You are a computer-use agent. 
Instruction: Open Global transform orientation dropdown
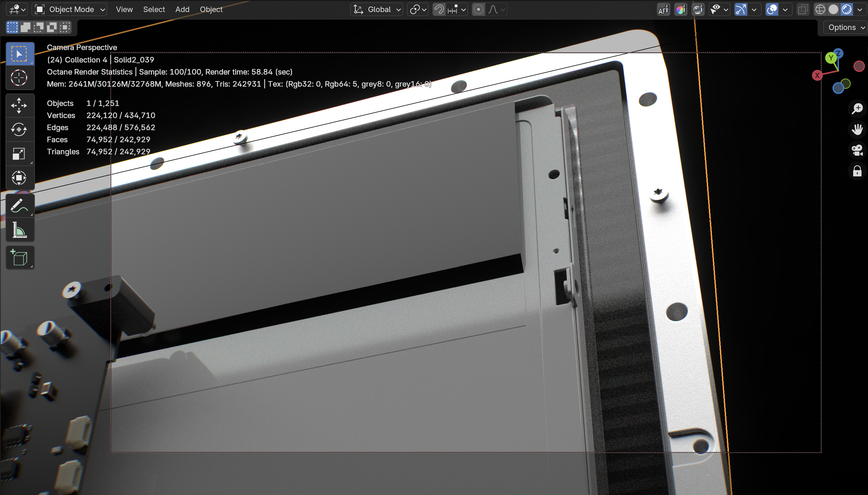tap(377, 10)
